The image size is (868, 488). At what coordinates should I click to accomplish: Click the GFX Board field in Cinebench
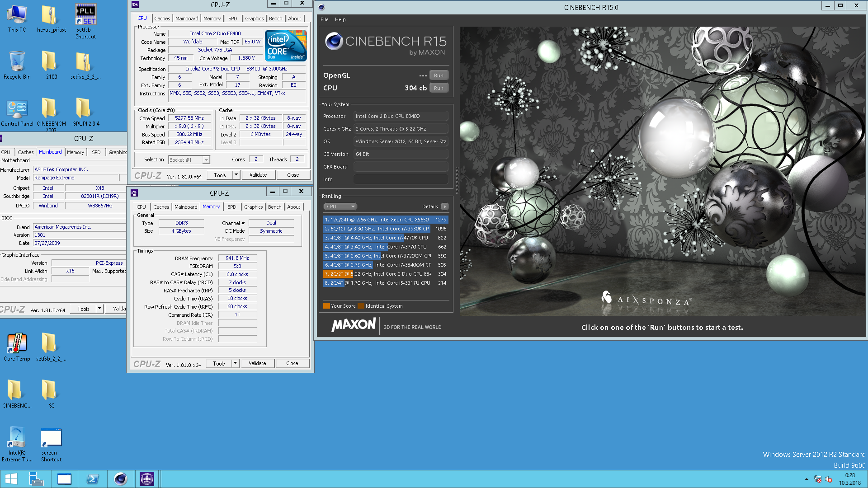click(x=401, y=167)
